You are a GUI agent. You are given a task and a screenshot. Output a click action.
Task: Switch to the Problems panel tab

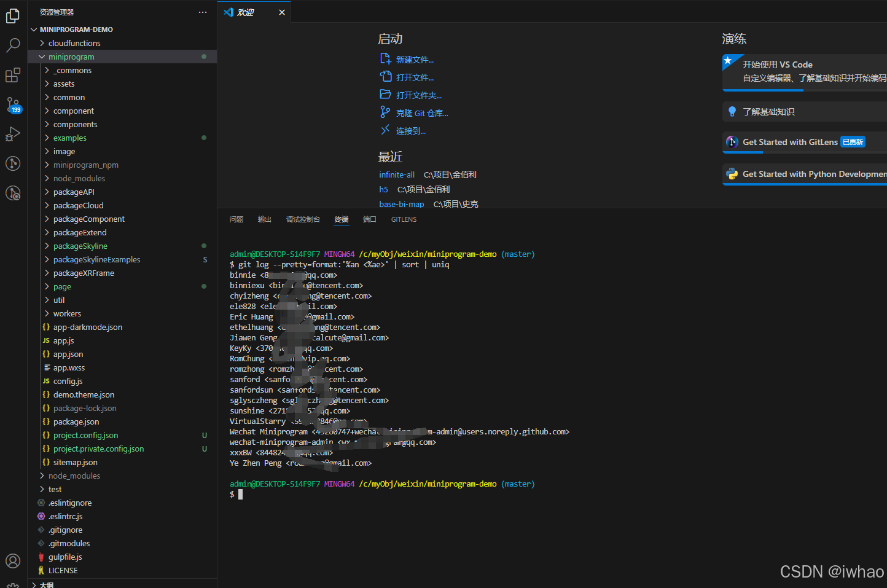pyautogui.click(x=236, y=219)
